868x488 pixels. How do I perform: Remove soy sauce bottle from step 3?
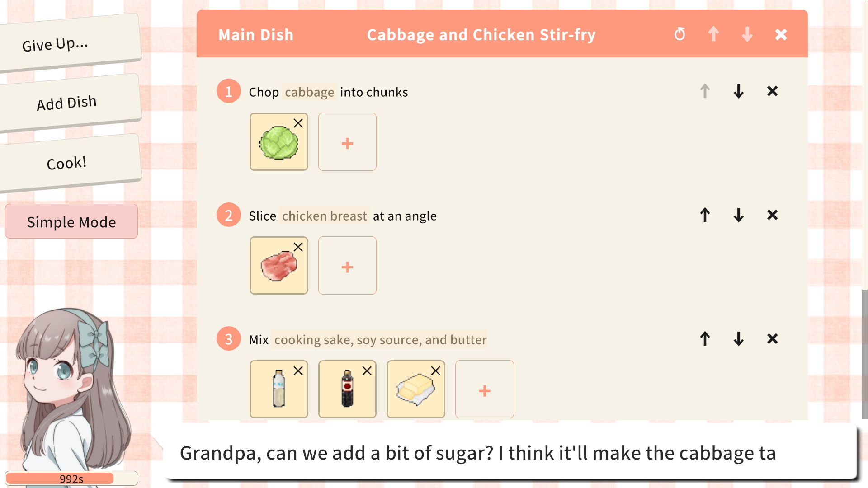pyautogui.click(x=367, y=371)
